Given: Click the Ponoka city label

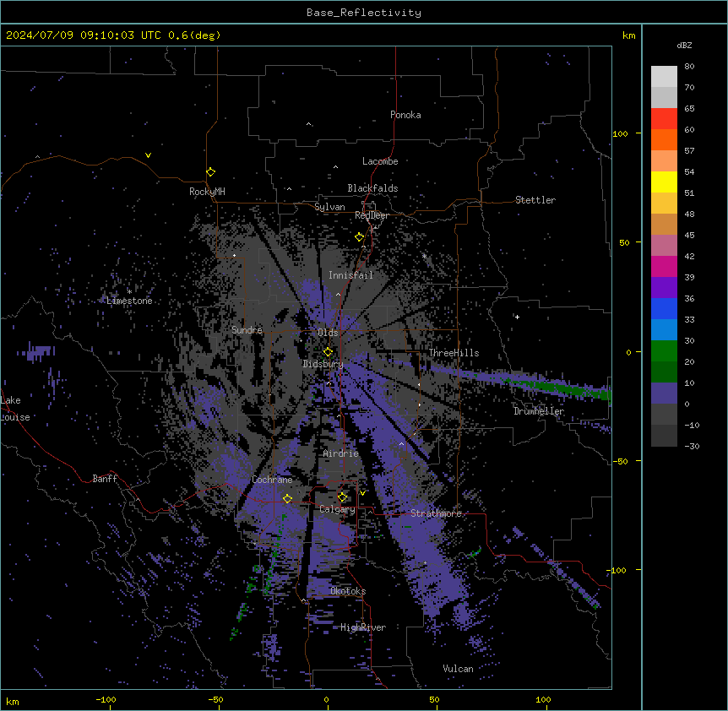Looking at the screenshot, I should pos(405,115).
